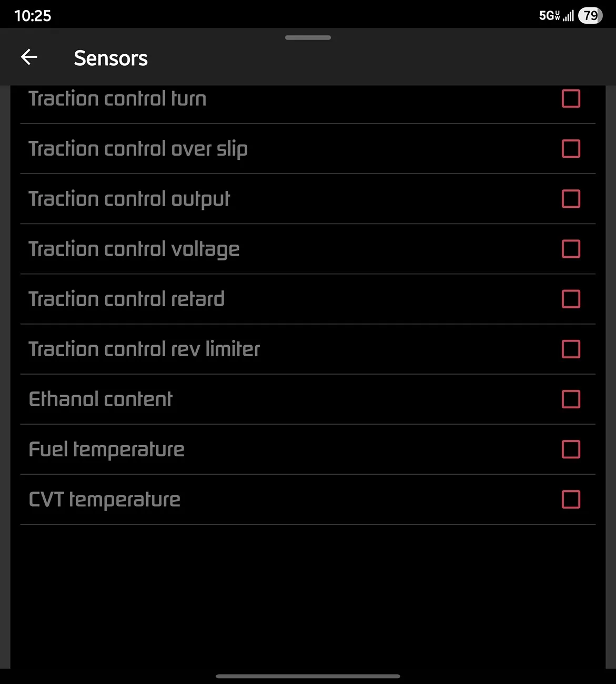Image resolution: width=616 pixels, height=684 pixels.
Task: Select the Traction control retard checkbox
Action: (571, 299)
